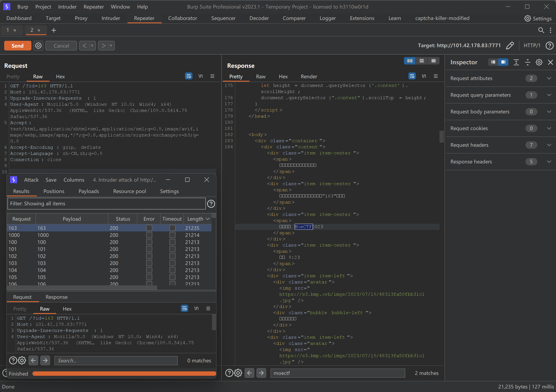The width and height of the screenshot is (556, 392).
Task: Switch to the Render response tab
Action: (308, 77)
